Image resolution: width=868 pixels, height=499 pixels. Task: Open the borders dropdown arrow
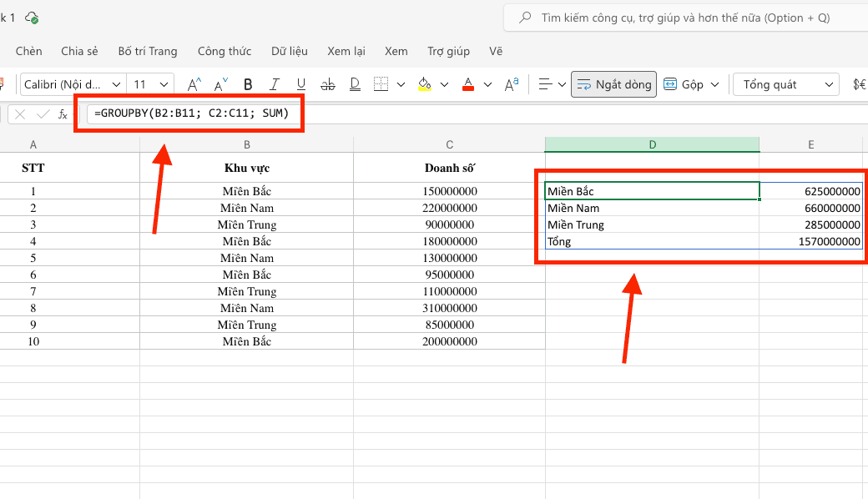click(401, 84)
